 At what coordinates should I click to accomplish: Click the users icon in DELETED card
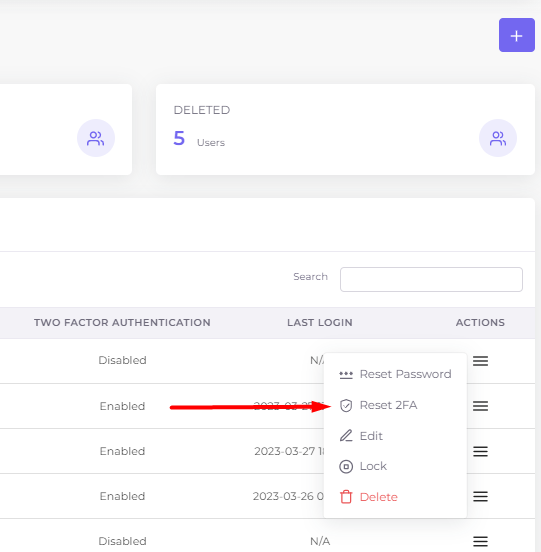498,138
